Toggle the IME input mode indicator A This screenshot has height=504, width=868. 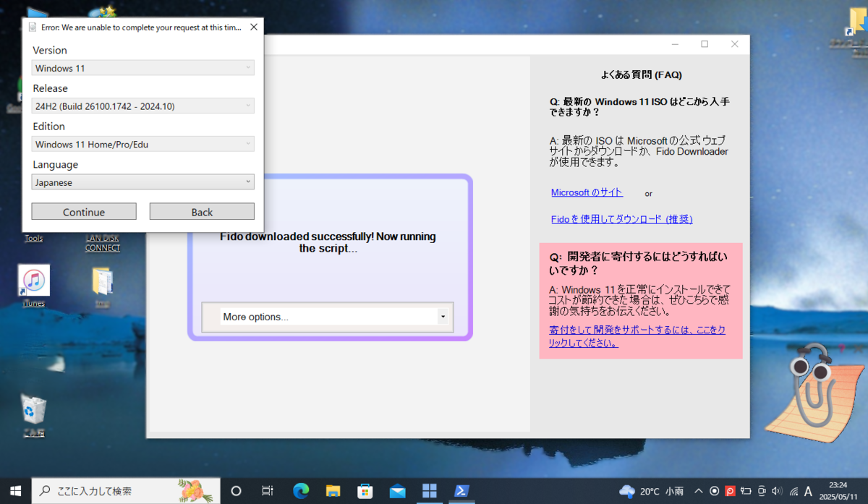click(809, 491)
